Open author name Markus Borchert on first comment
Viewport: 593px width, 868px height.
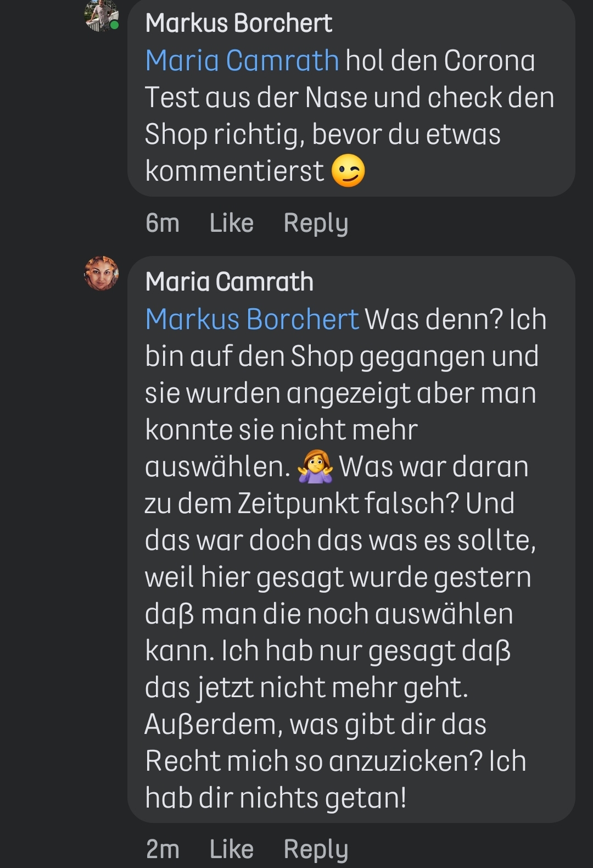(239, 24)
